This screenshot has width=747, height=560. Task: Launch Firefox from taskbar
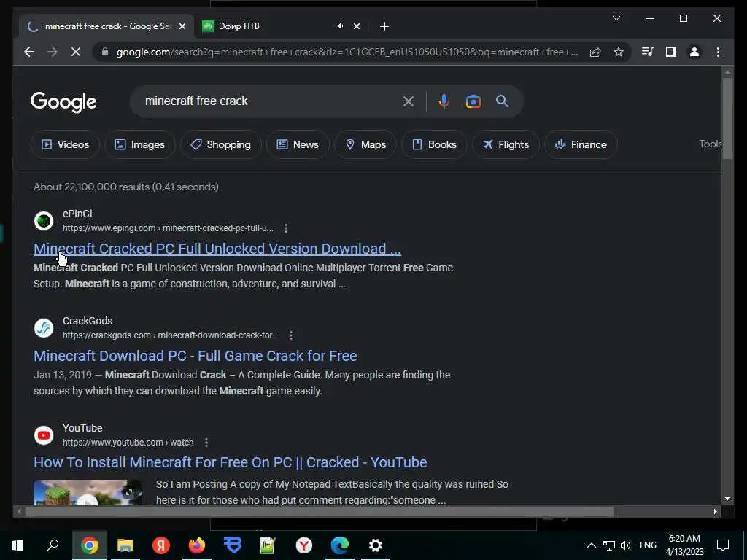coord(197,545)
